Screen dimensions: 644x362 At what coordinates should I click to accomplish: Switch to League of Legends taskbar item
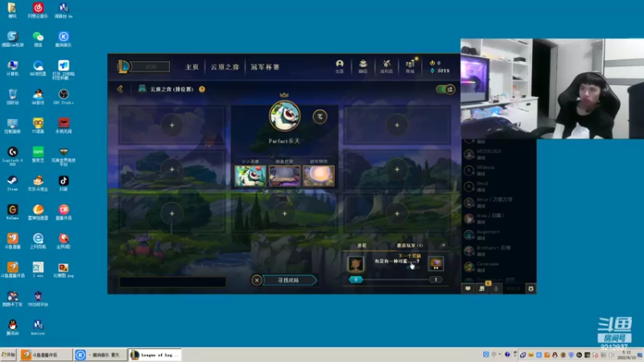[x=155, y=355]
